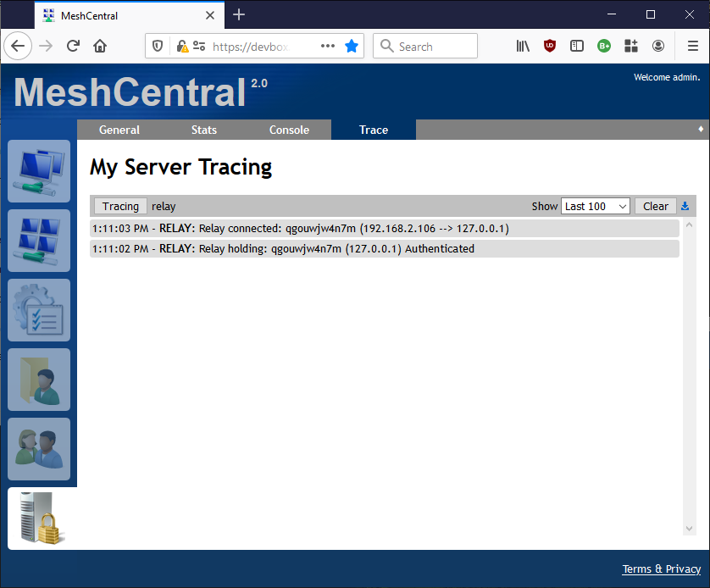
Task: Expand the arrow at right of tab bar
Action: point(700,130)
